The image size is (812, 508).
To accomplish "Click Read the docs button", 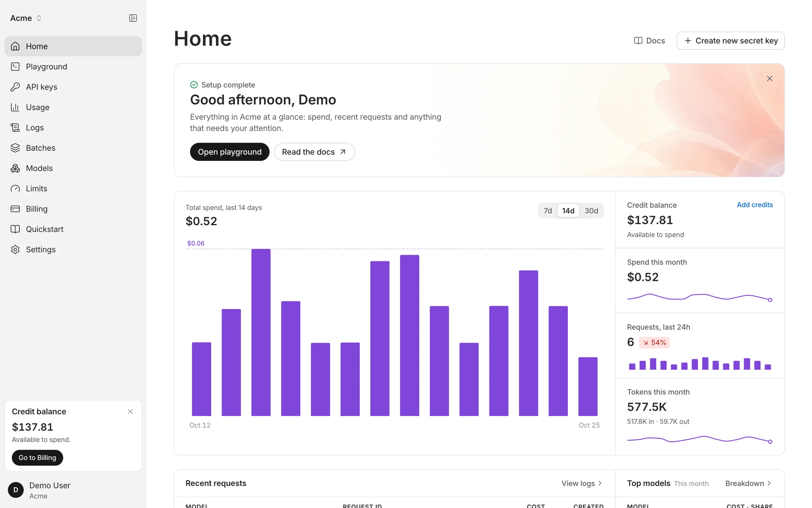I will point(314,152).
